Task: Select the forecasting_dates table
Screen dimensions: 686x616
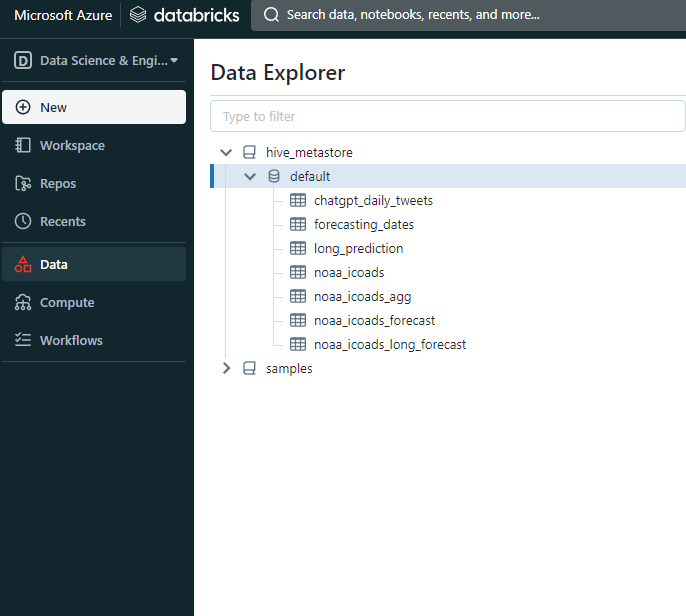Action: 363,225
